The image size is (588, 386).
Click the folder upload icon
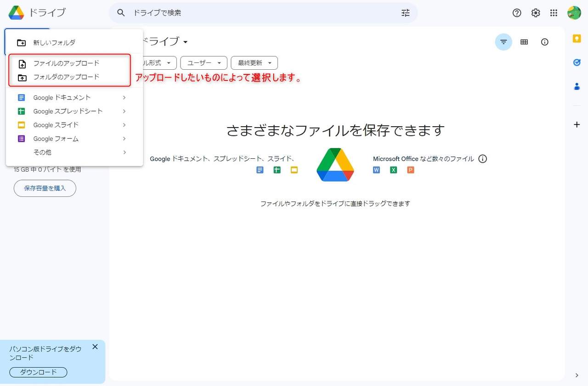(22, 78)
